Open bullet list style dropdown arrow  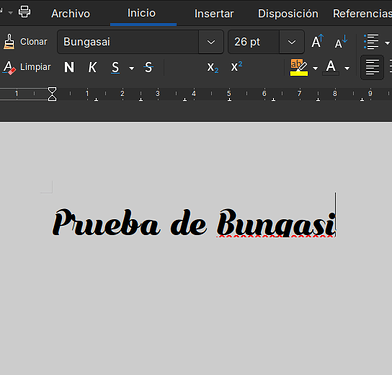pos(387,43)
